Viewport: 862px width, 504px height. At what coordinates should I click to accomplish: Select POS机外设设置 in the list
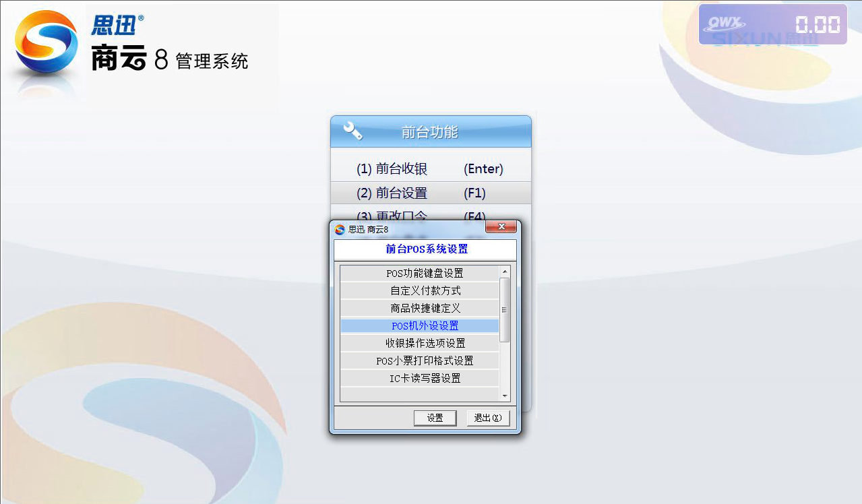coord(419,326)
